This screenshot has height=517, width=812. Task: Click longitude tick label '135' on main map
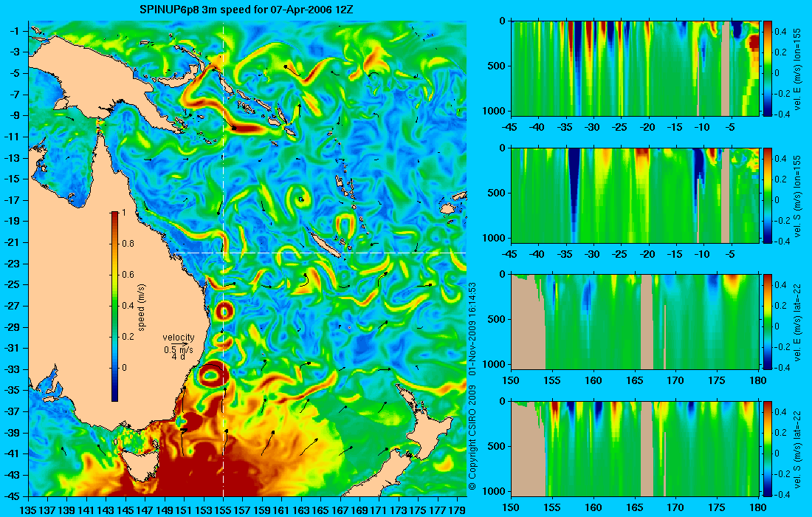coord(28,510)
